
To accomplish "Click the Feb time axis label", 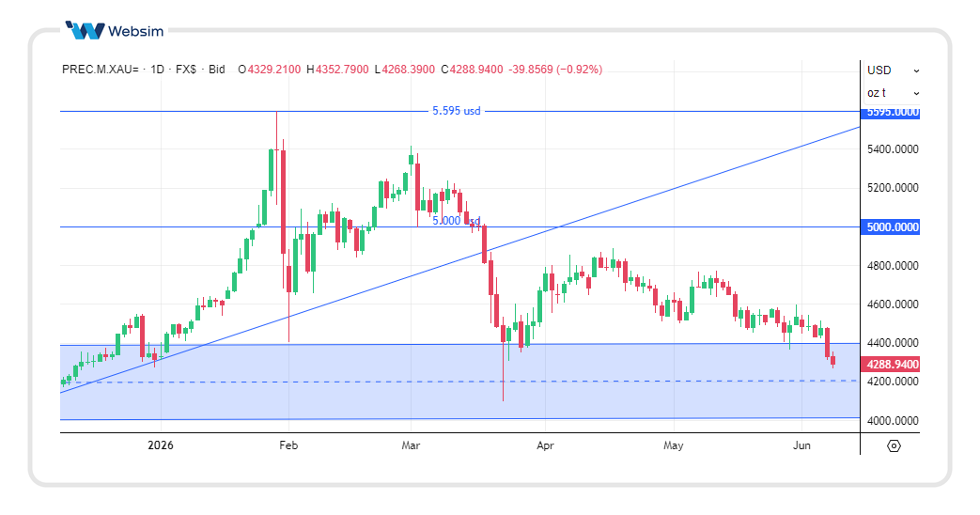I will [288, 445].
